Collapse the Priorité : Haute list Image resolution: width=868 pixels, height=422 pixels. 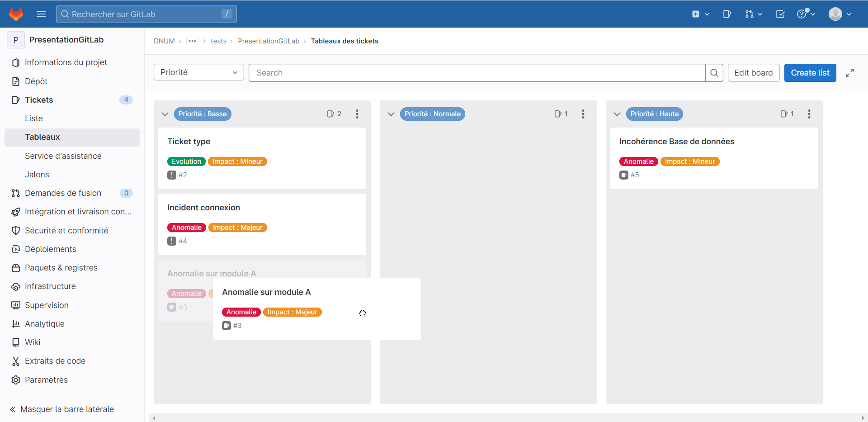pos(617,114)
